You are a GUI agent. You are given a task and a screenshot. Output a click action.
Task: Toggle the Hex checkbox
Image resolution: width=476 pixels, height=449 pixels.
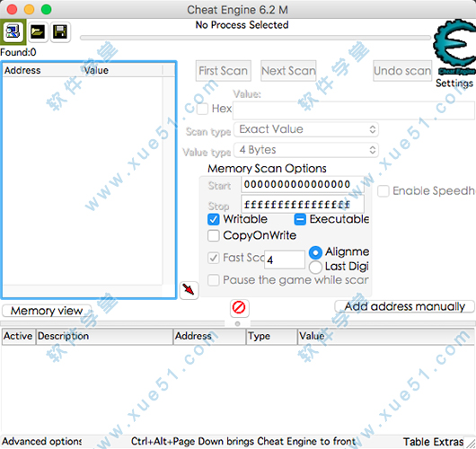[x=202, y=109]
